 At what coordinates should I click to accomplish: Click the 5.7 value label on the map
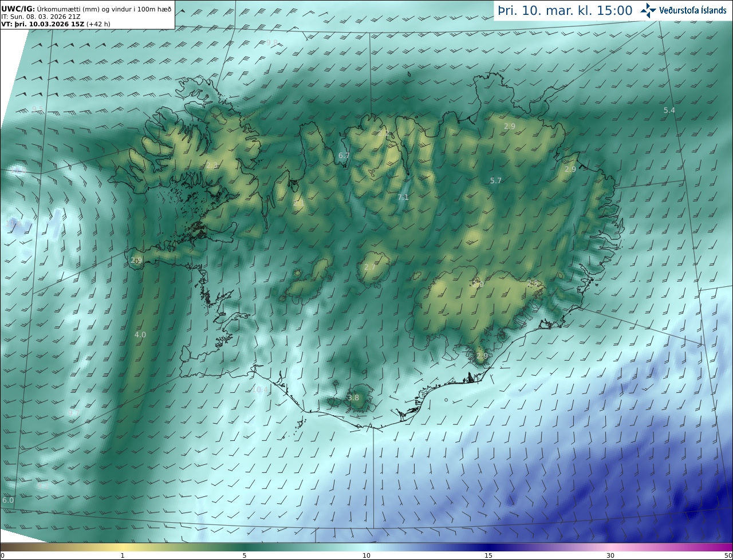(495, 180)
